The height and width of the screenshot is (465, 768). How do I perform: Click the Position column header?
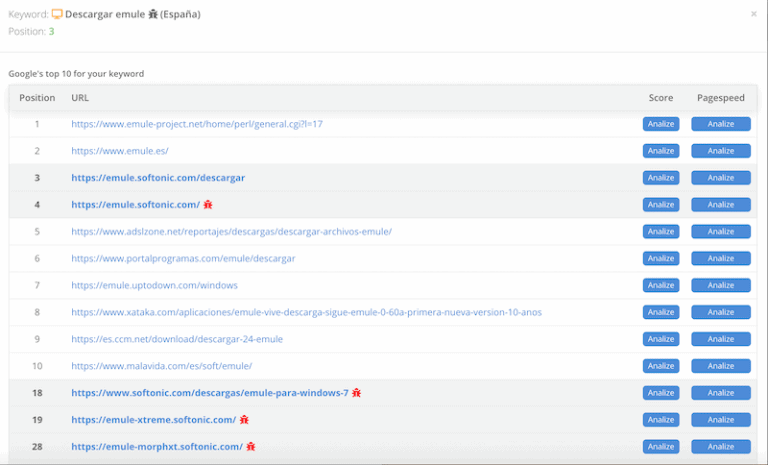pos(37,98)
